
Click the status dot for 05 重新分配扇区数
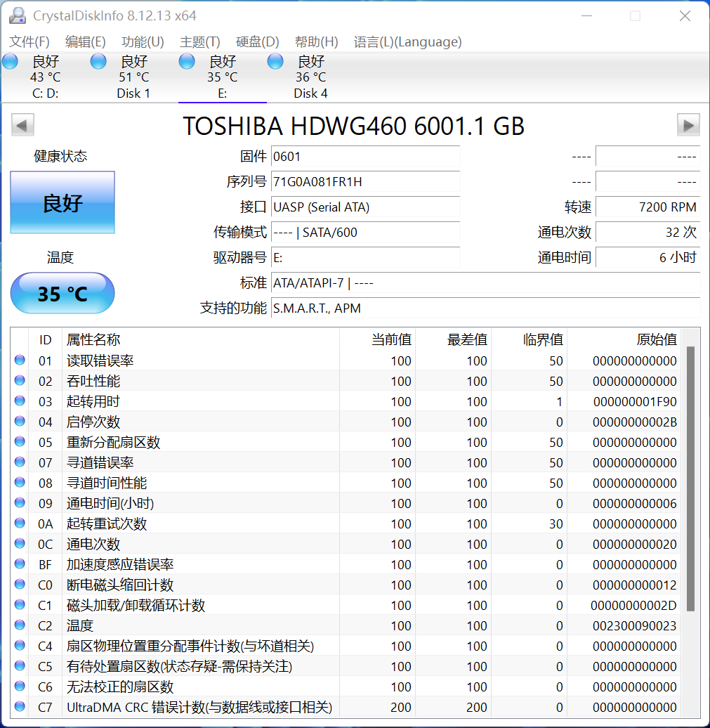tap(20, 441)
